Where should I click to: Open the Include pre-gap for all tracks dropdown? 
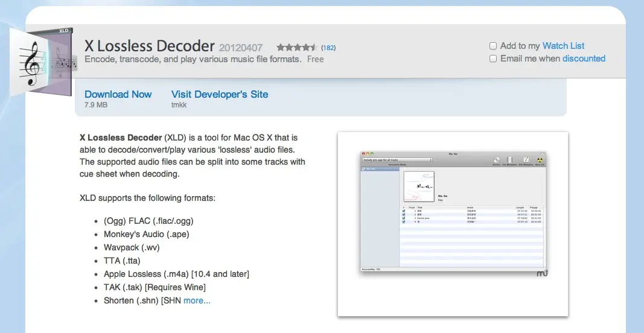[x=397, y=160]
